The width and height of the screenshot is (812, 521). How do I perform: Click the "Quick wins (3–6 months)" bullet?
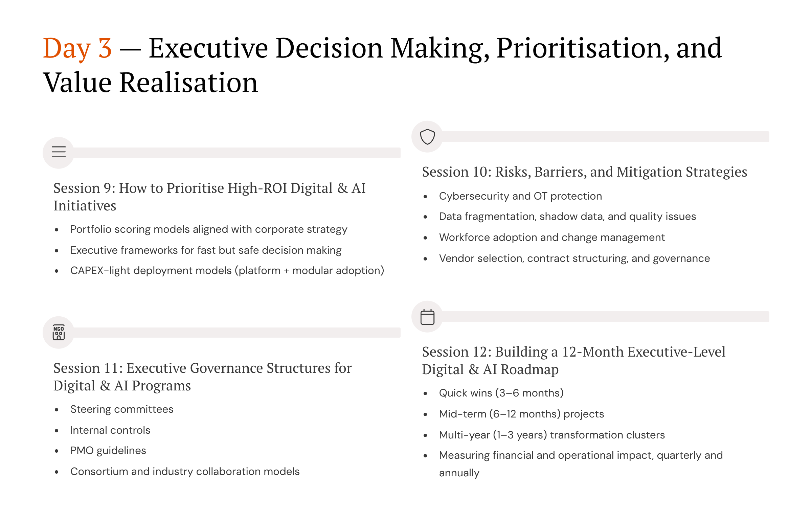click(501, 393)
